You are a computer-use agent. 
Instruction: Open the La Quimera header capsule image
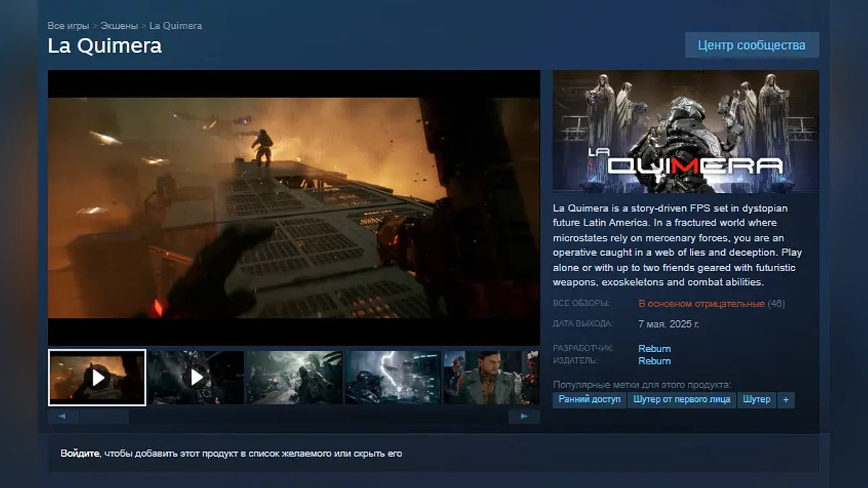pos(686,132)
